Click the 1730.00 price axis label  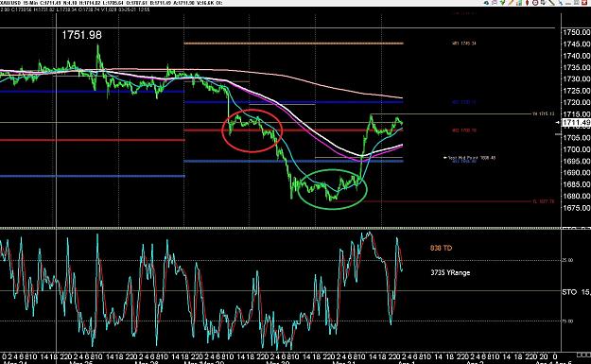[576, 79]
